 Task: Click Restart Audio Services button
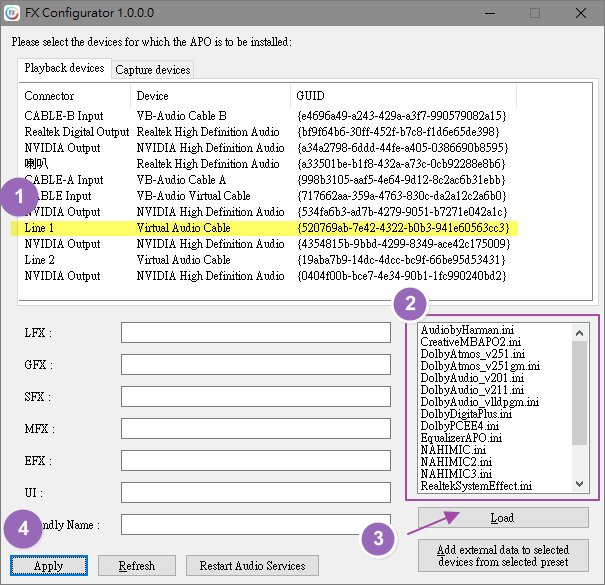tap(252, 566)
